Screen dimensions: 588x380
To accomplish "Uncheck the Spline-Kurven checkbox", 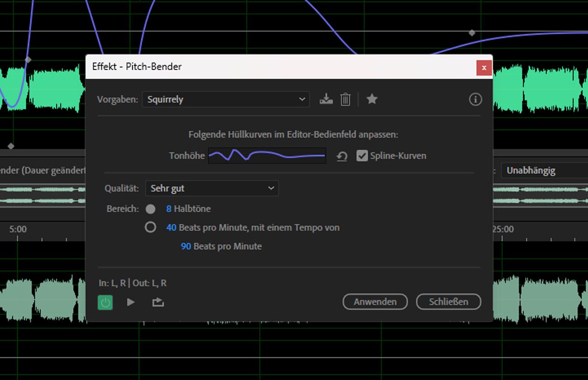I will pos(362,156).
